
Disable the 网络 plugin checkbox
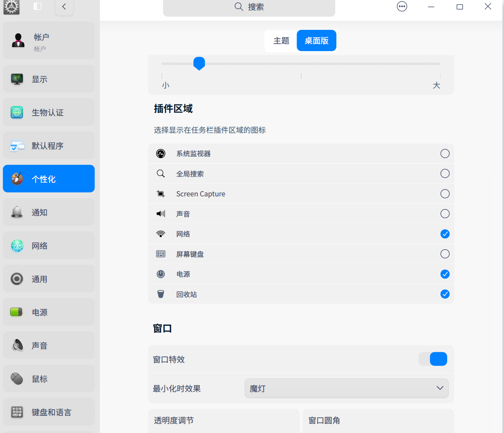[x=445, y=234]
